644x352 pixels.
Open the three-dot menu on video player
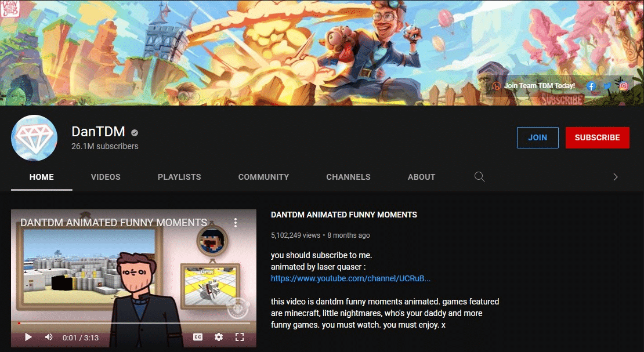click(236, 223)
